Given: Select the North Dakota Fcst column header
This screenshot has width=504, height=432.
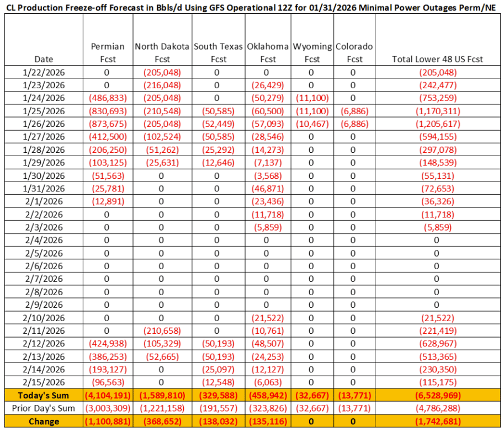Looking at the screenshot, I should [162, 53].
